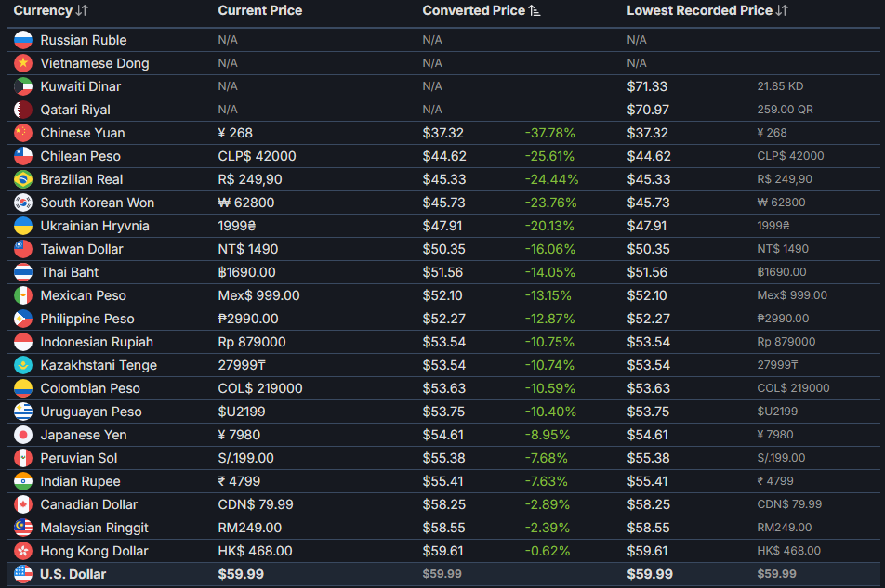Click the Uruguay flag icon

pos(23,412)
